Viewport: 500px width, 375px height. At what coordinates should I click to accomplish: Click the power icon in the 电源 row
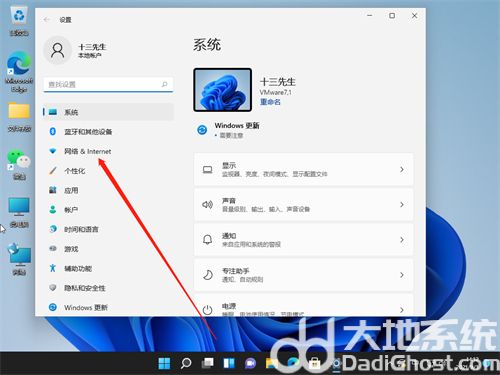pyautogui.click(x=207, y=310)
